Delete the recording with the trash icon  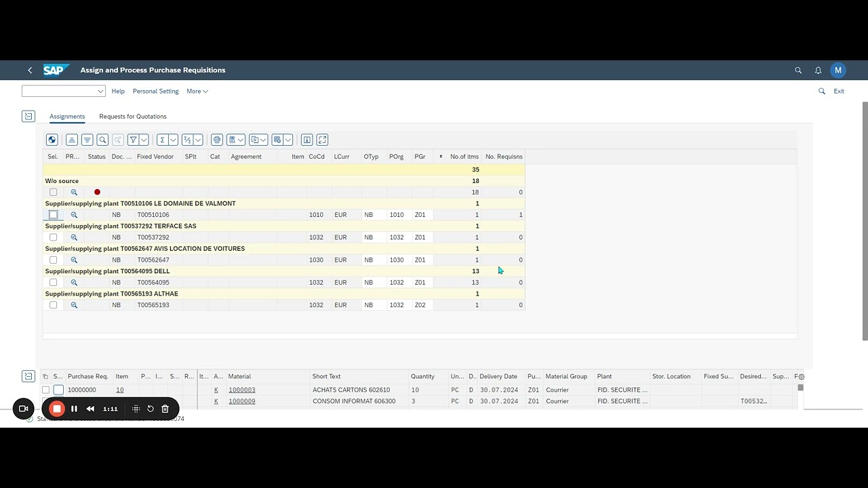[x=165, y=409]
